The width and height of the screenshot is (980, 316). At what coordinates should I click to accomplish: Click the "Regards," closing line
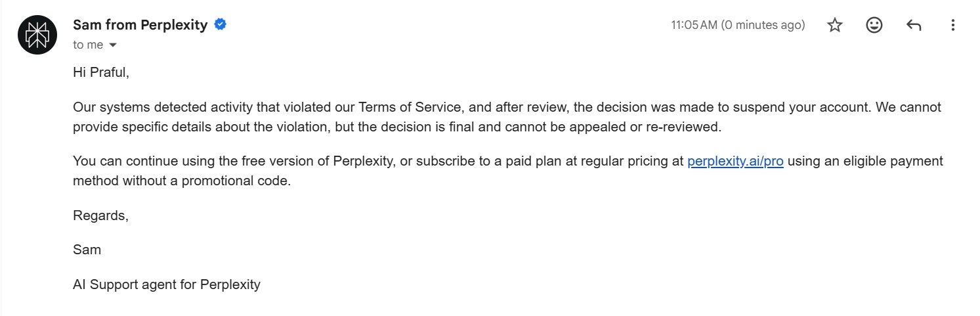click(100, 215)
